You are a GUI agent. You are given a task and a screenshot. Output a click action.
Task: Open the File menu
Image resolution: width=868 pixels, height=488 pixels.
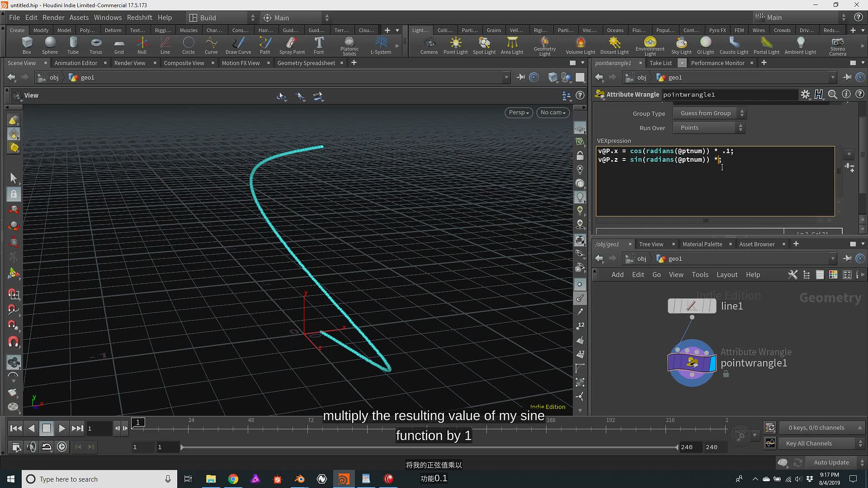[x=14, y=18]
